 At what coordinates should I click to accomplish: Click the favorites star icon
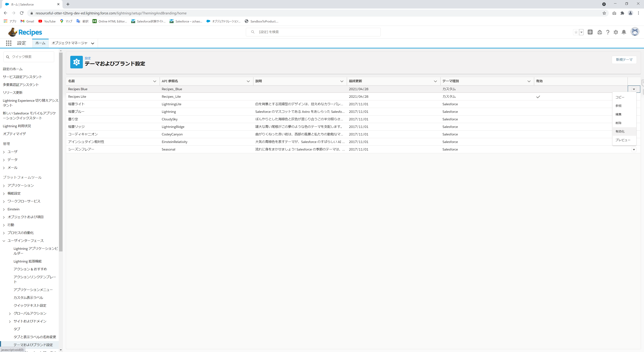tap(576, 32)
